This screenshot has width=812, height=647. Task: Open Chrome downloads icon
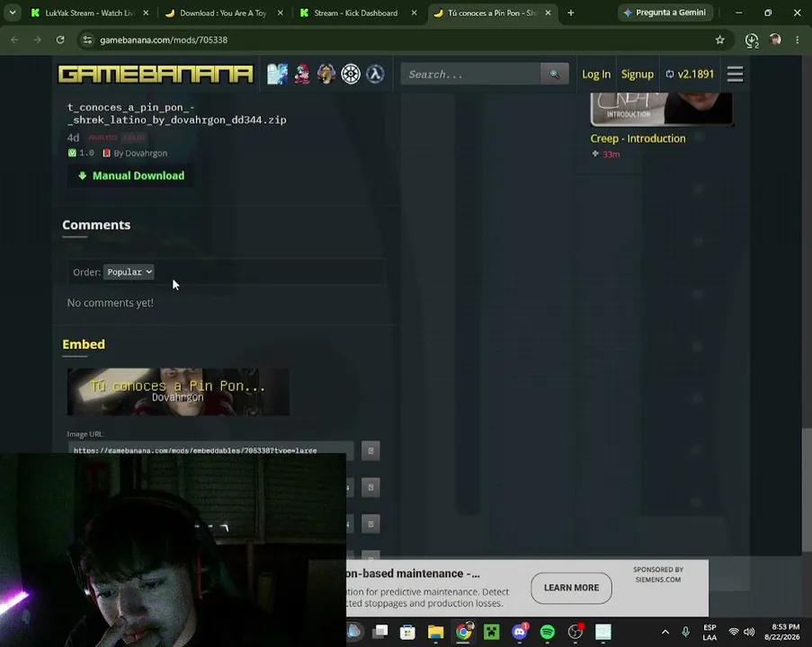(752, 40)
